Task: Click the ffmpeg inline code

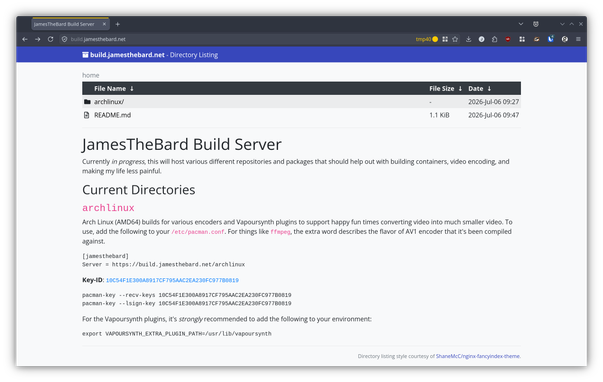Action: (x=280, y=232)
